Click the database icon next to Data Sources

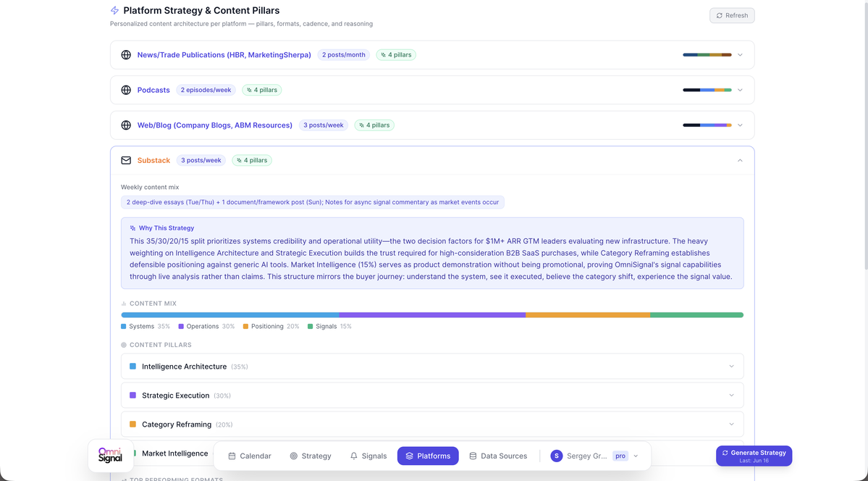coord(473,456)
